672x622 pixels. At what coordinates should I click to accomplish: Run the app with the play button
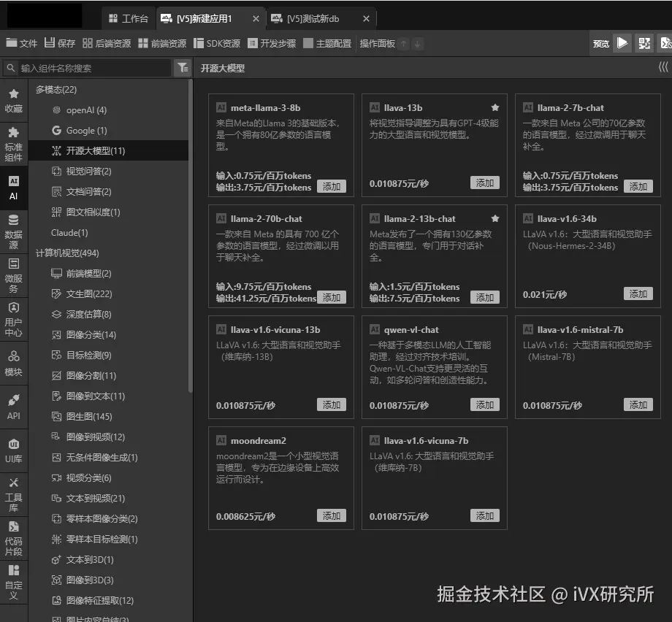point(622,43)
